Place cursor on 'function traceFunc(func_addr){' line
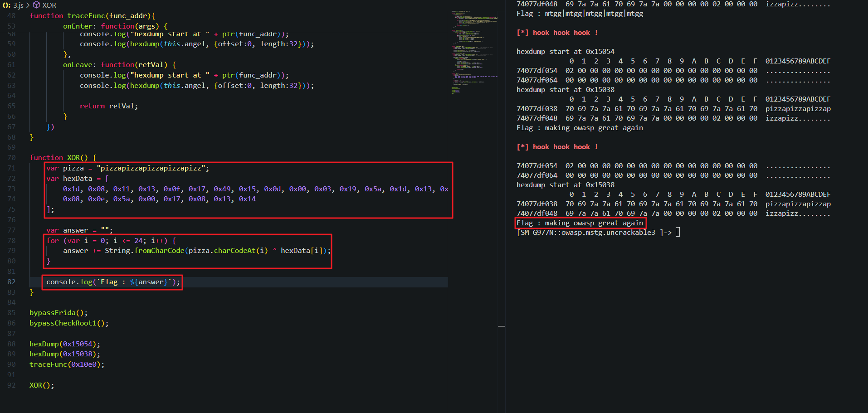The width and height of the screenshot is (868, 413). (93, 16)
